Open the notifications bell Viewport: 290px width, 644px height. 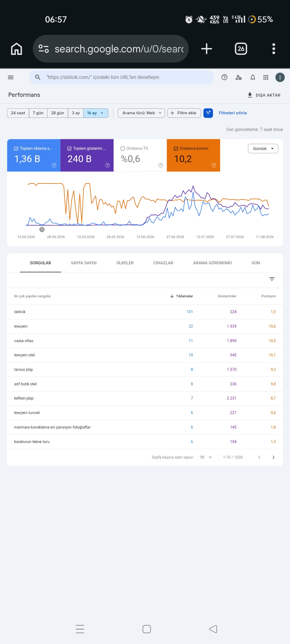pos(253,77)
